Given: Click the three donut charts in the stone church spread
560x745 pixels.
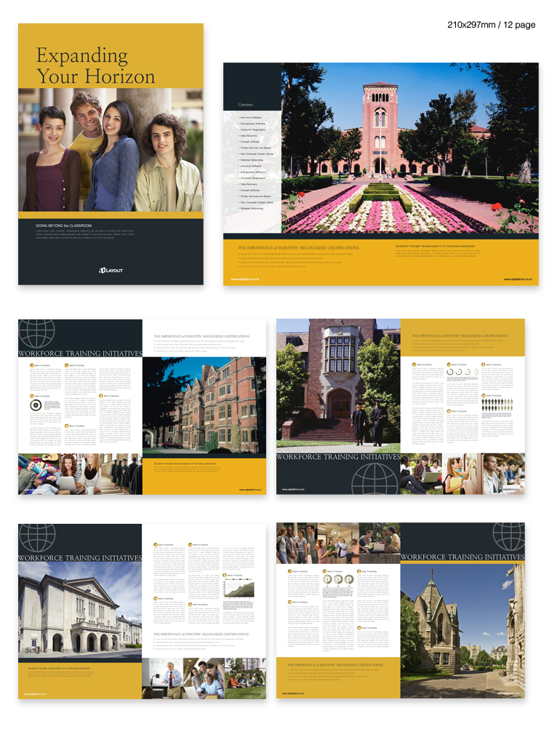Looking at the screenshot, I should pyautogui.click(x=337, y=579).
